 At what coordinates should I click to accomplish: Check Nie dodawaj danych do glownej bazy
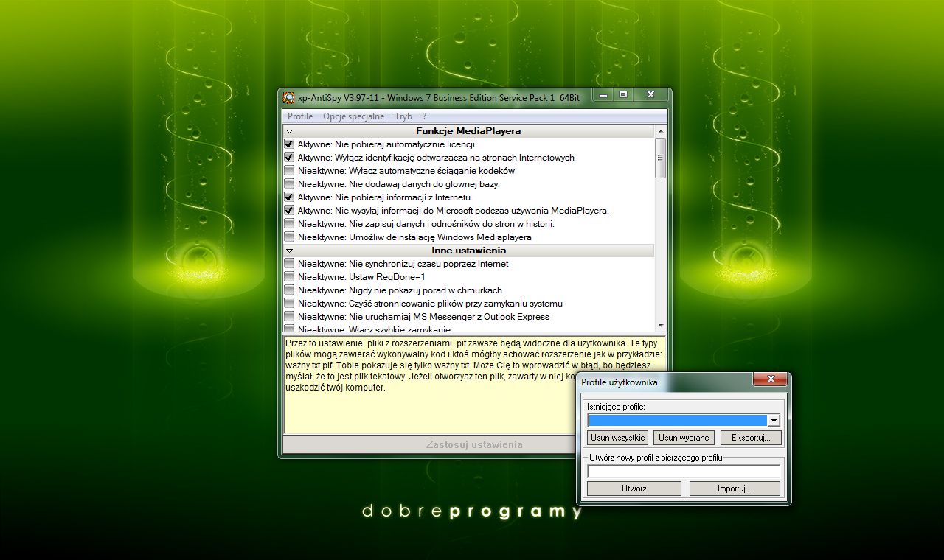(289, 184)
